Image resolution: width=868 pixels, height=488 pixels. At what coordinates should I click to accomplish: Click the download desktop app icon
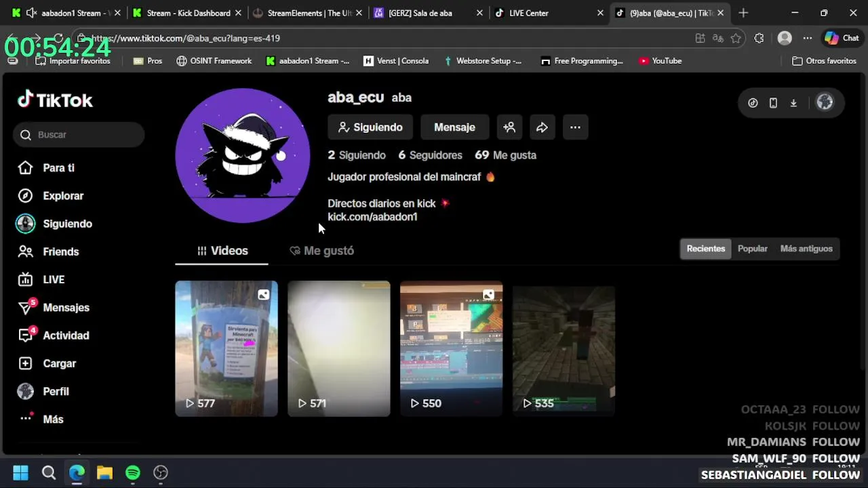click(793, 103)
